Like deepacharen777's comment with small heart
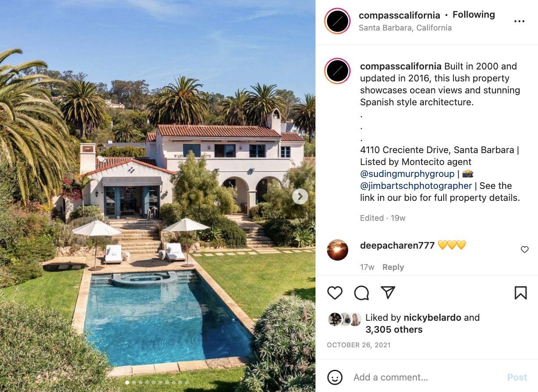 [x=524, y=250]
